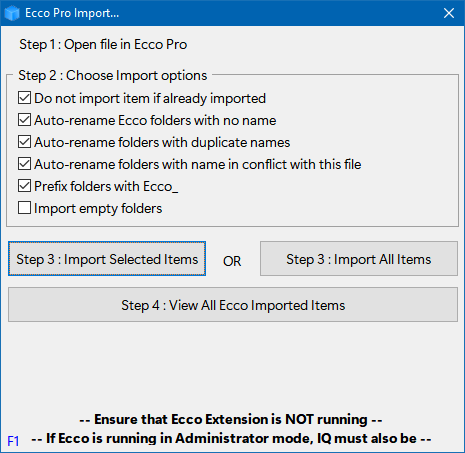Click the F1 help link

13,441
